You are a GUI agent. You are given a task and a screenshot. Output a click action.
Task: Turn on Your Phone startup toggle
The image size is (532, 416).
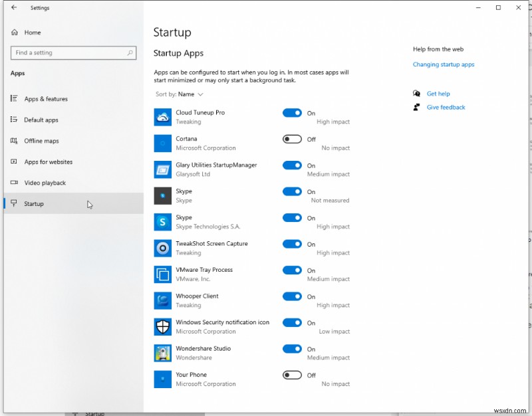click(293, 375)
